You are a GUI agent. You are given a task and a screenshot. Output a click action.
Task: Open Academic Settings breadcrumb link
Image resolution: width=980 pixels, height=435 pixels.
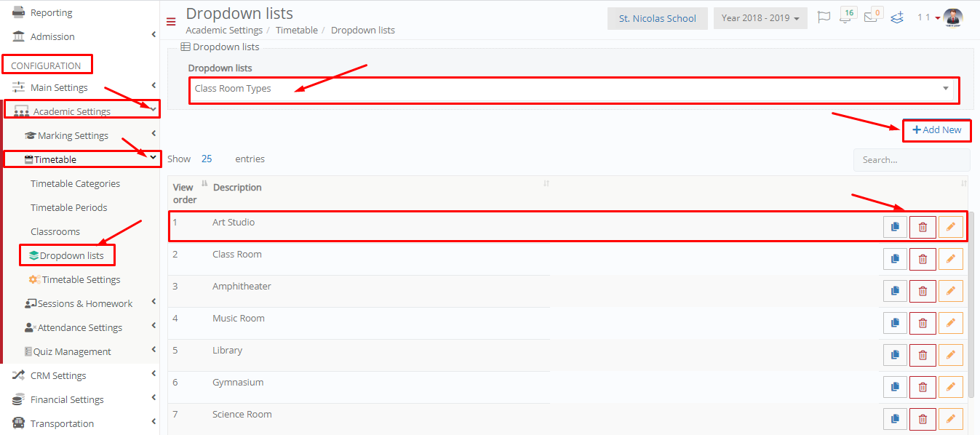click(x=224, y=30)
